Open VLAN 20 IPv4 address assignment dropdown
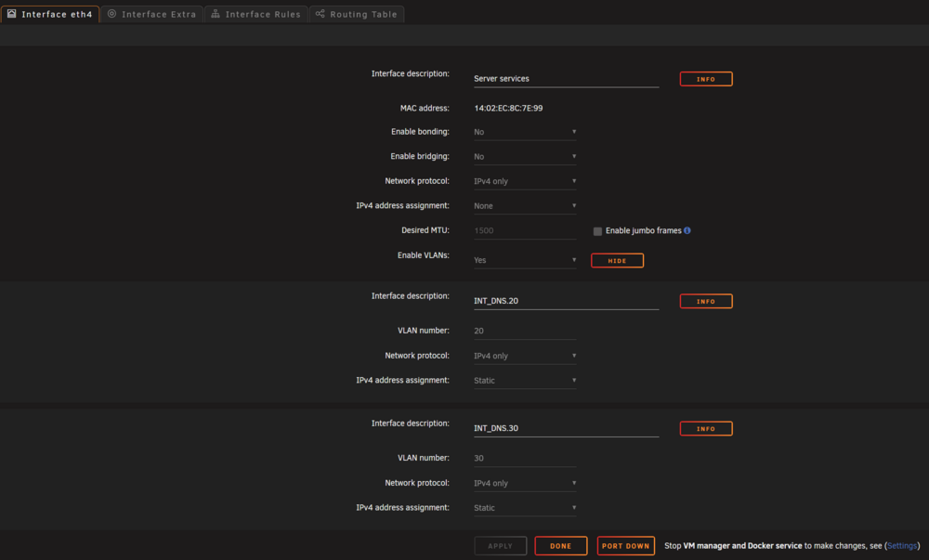Image resolution: width=929 pixels, height=560 pixels. [525, 381]
